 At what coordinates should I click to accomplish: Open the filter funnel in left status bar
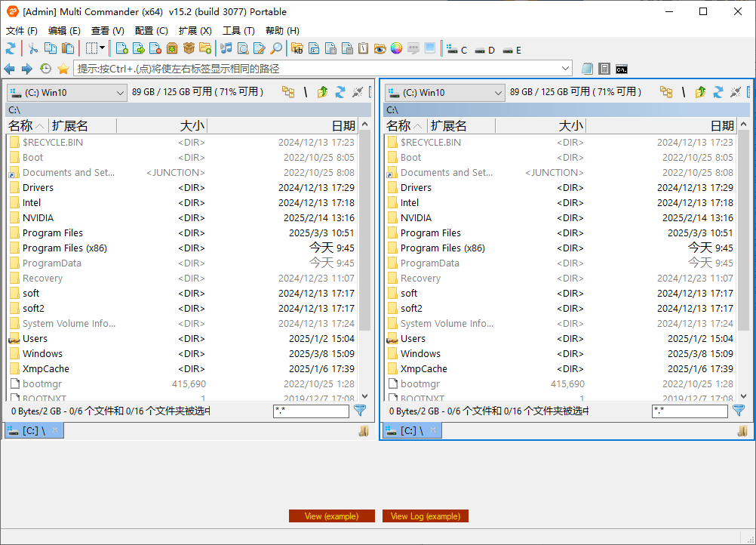[360, 411]
